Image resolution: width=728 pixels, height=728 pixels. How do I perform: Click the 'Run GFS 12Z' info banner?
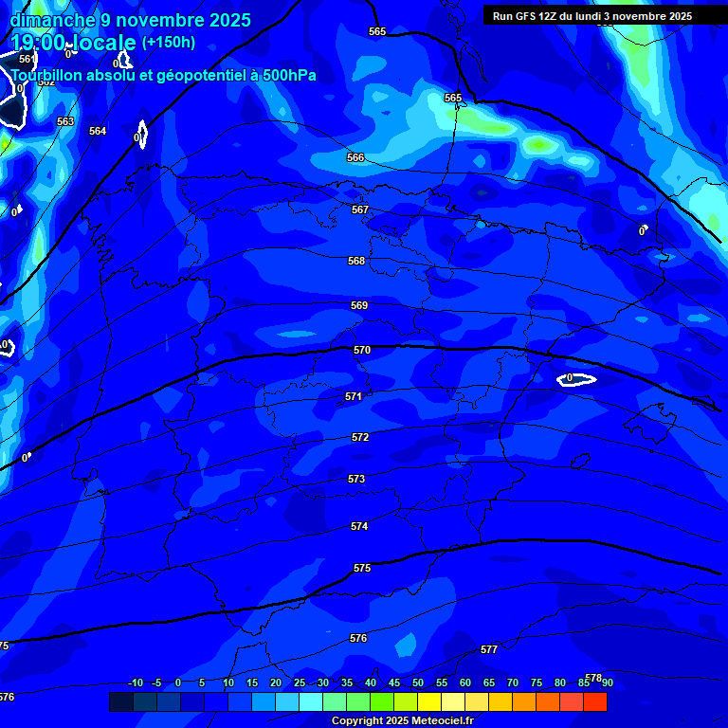click(592, 16)
